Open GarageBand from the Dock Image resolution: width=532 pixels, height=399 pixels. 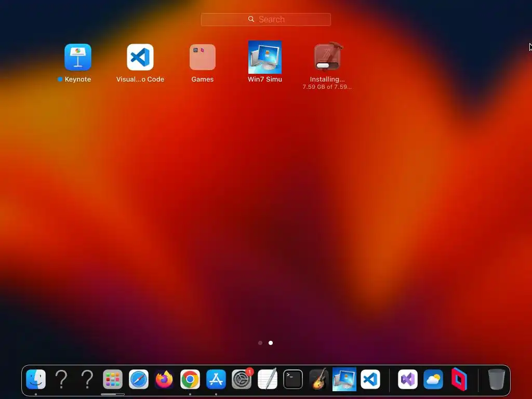pos(318,379)
